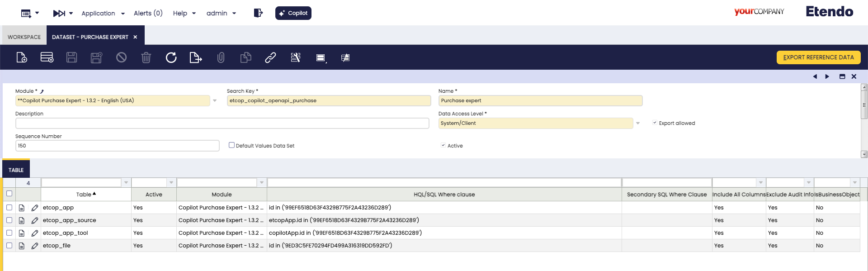Open the admin user menu
This screenshot has width=868, height=271.
coord(221,13)
